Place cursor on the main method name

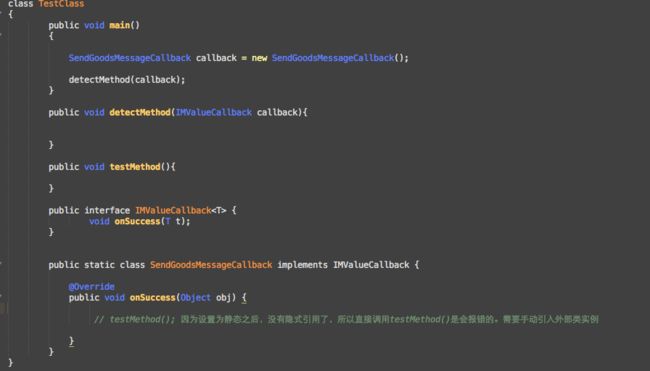[x=119, y=25]
